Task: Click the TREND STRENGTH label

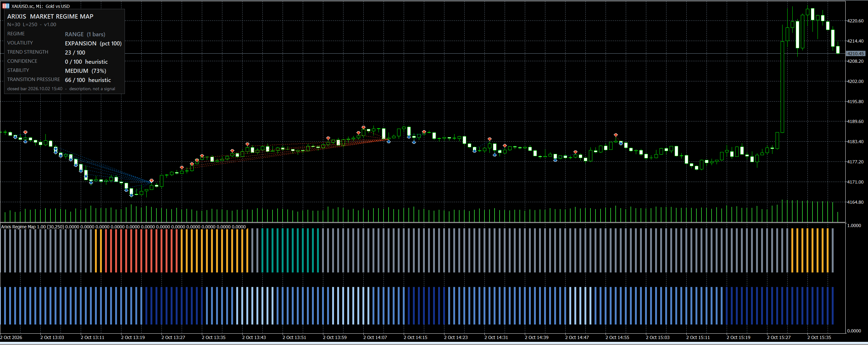Action: coord(28,52)
